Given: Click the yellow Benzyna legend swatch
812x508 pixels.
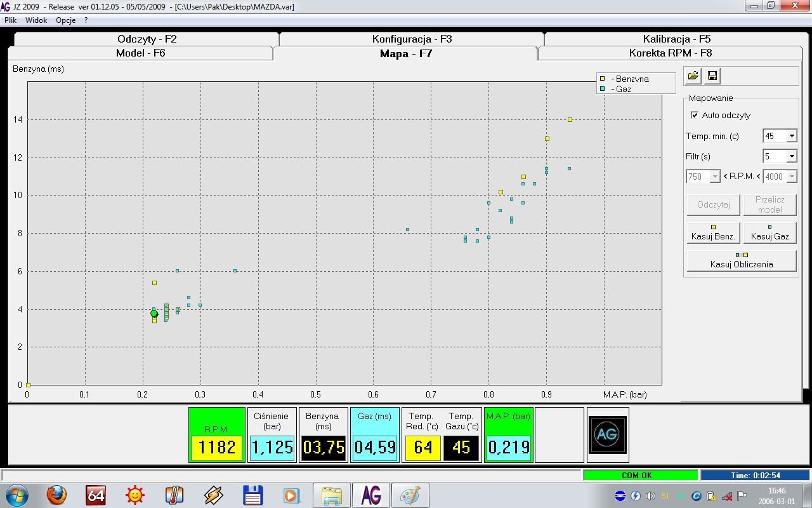Looking at the screenshot, I should point(601,79).
